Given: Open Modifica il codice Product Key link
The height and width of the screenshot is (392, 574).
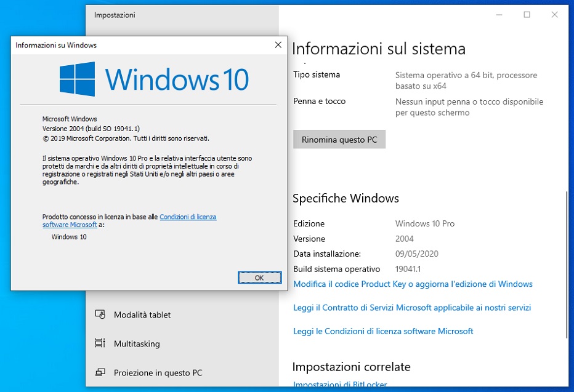Looking at the screenshot, I should (413, 284).
